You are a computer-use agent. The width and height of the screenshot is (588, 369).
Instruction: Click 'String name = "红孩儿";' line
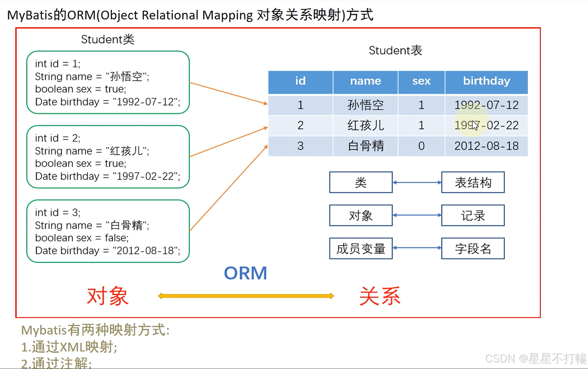pos(92,151)
